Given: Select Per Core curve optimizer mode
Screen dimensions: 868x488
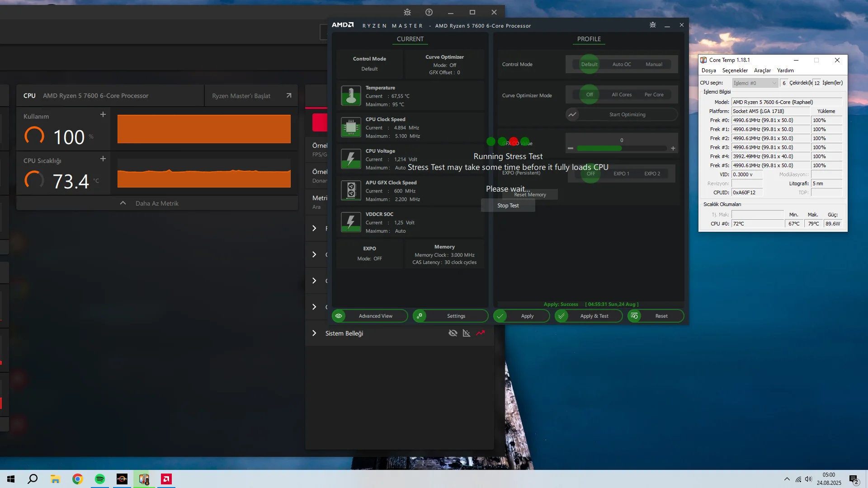Looking at the screenshot, I should pyautogui.click(x=654, y=94).
